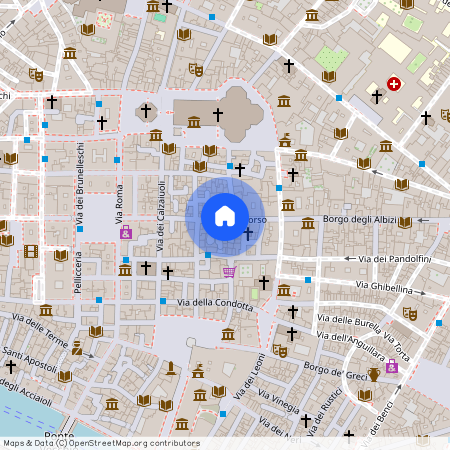Image resolution: width=450 pixels, height=450 pixels.
Task: Click the castle flag icon east of the cathedral
Action: (x=285, y=140)
